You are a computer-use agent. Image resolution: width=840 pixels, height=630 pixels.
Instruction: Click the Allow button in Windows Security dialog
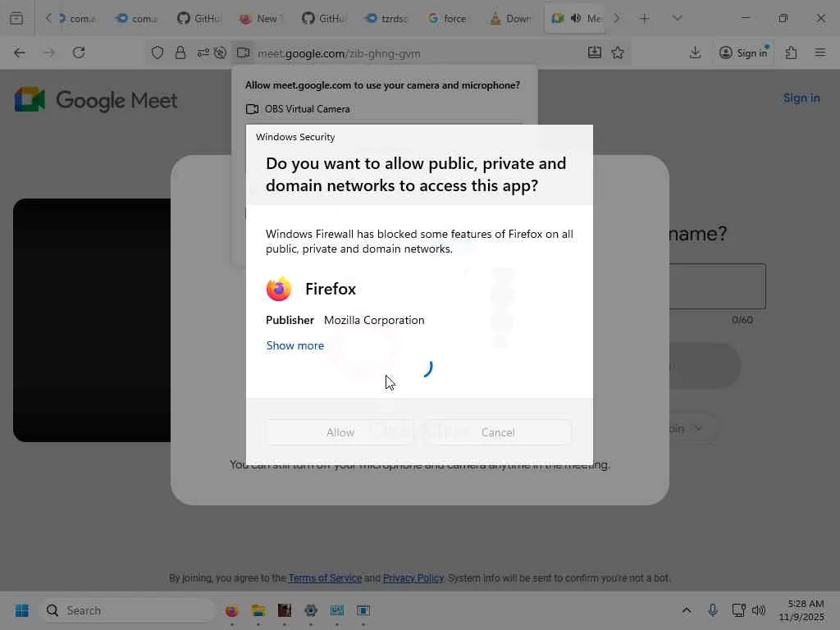(x=340, y=432)
